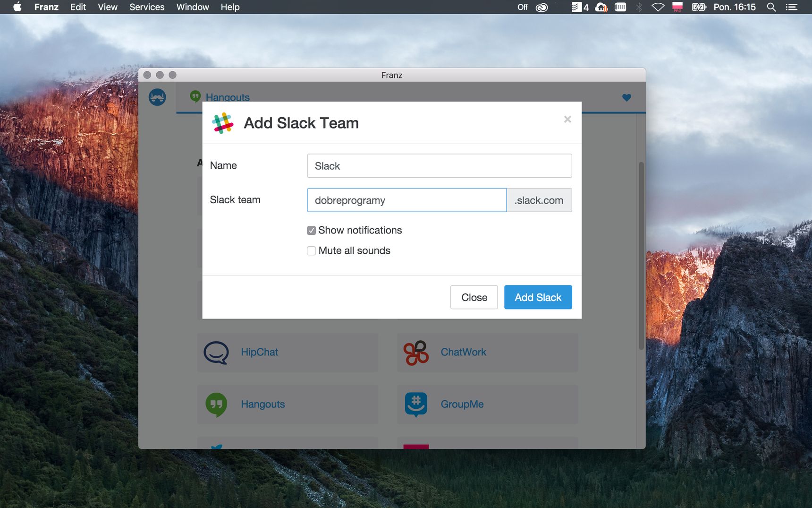Click the Name input field
This screenshot has width=812, height=508.
[440, 166]
